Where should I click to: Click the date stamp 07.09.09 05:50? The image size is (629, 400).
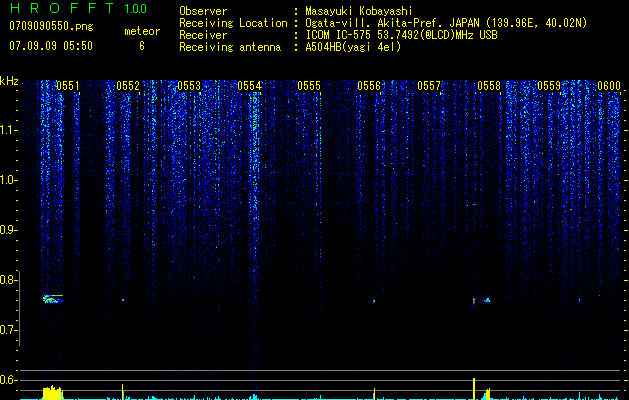pos(51,46)
